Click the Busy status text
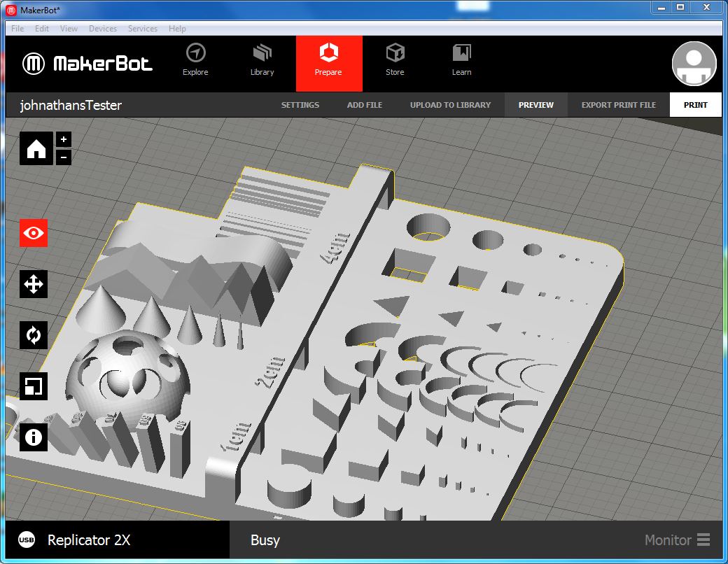The width and height of the screenshot is (728, 564). pos(265,540)
